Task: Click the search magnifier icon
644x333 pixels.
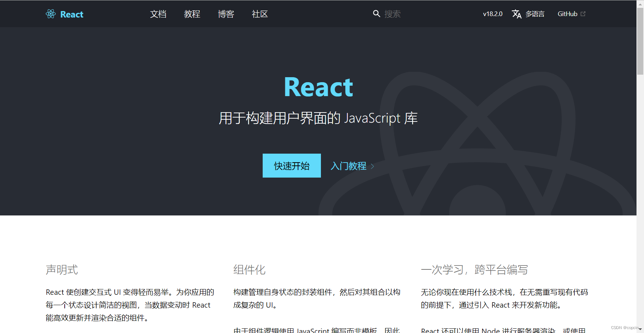Action: pyautogui.click(x=376, y=14)
